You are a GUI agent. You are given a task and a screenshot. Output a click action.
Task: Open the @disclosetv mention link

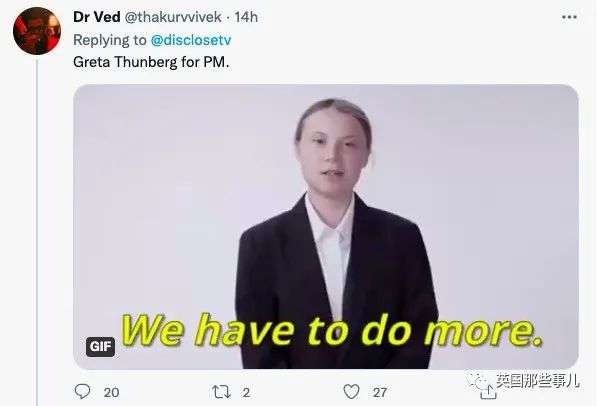click(191, 40)
